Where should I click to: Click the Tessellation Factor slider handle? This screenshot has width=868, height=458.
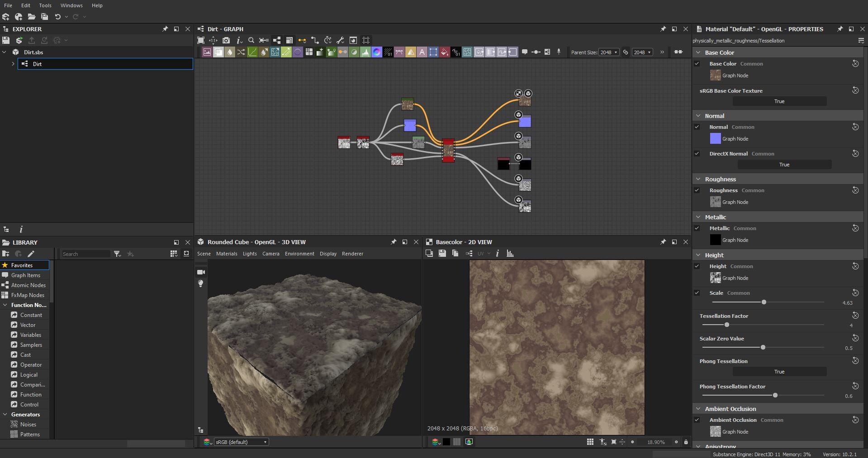[727, 325]
